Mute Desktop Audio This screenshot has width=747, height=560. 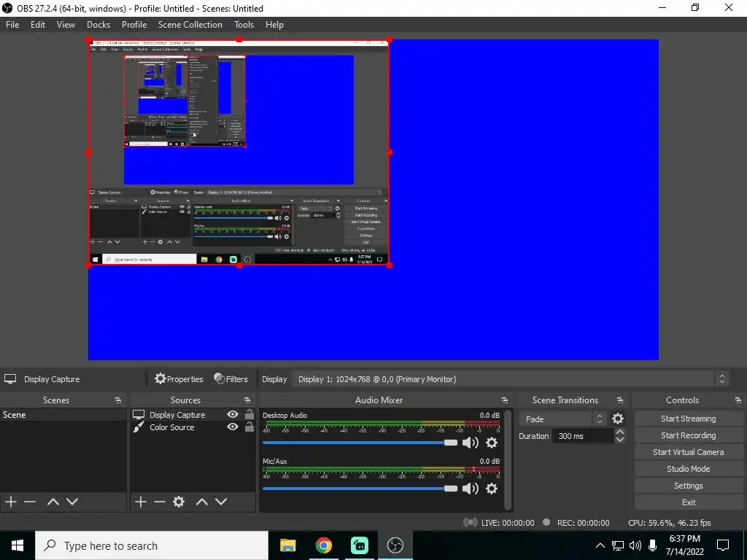click(471, 443)
